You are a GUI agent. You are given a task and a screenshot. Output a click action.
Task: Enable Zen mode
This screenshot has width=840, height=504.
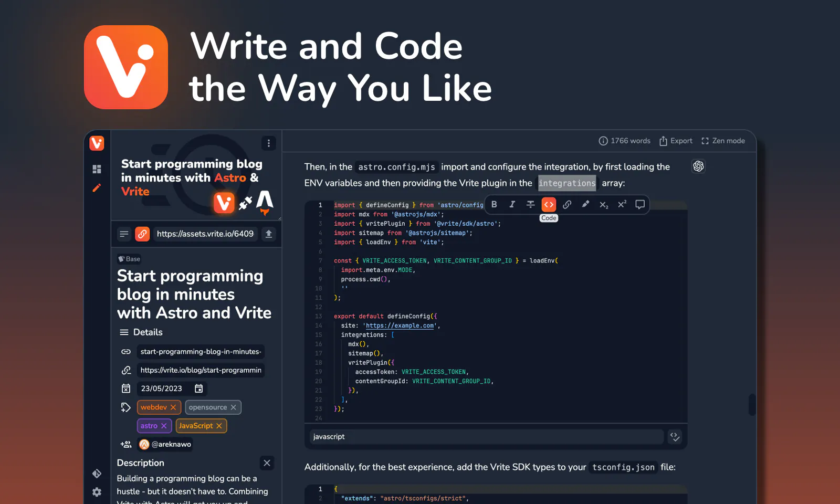click(x=723, y=141)
